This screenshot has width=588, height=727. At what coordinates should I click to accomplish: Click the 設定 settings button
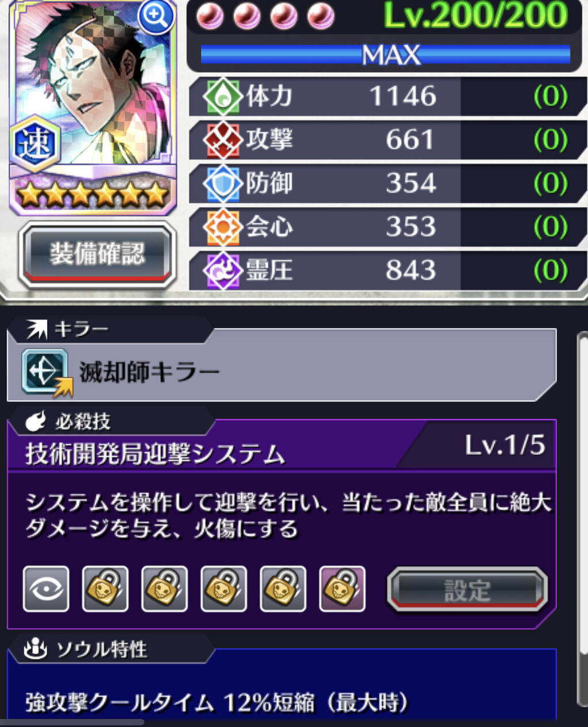pyautogui.click(x=467, y=590)
